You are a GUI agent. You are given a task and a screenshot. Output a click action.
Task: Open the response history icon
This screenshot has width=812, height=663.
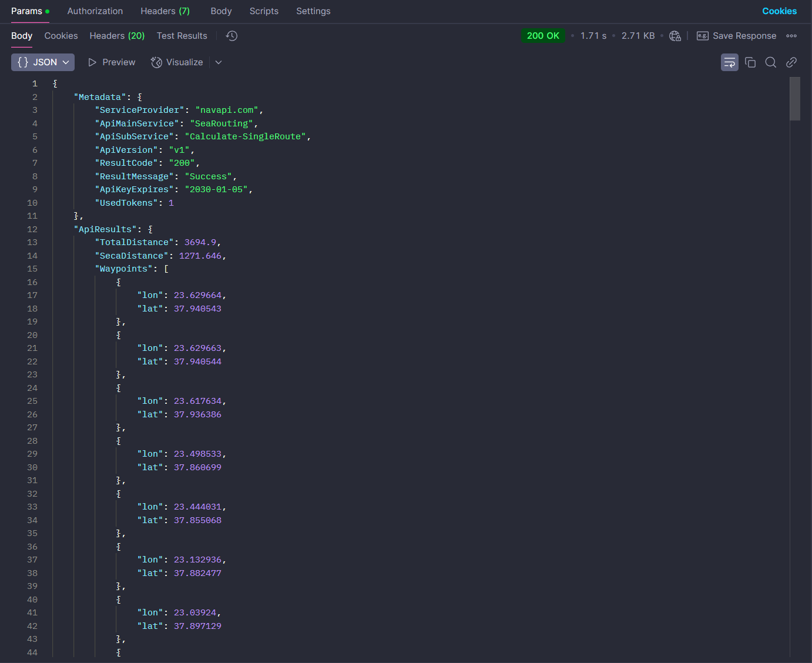tap(232, 36)
